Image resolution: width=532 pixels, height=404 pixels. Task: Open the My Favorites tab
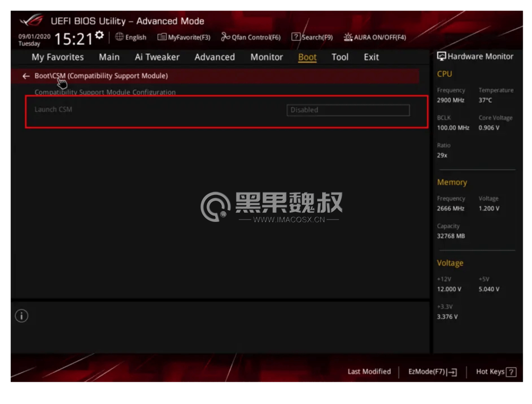[58, 57]
